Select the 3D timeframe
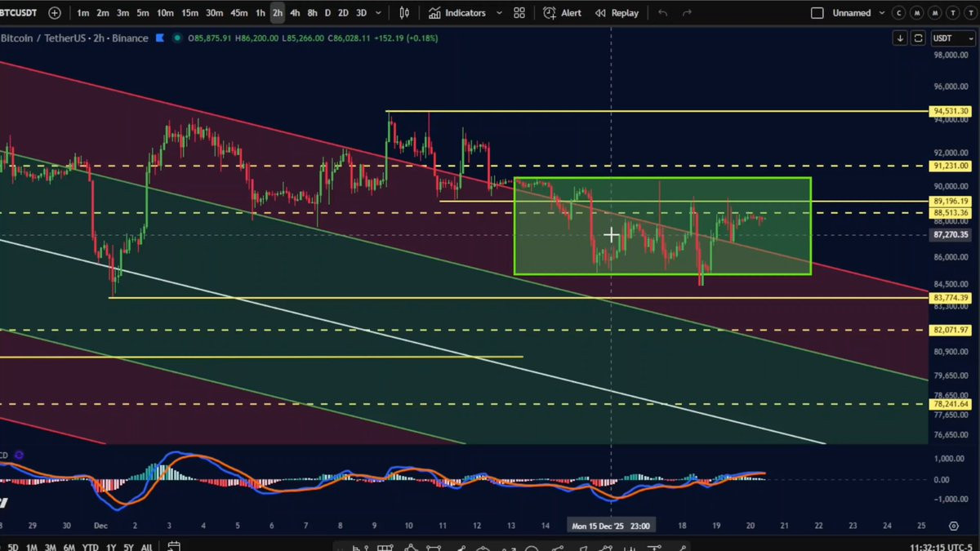This screenshot has width=980, height=551. pos(361,13)
